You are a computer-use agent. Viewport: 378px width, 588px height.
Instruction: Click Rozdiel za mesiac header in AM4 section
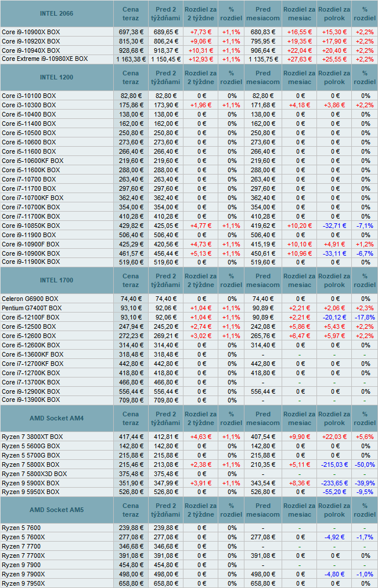click(x=299, y=419)
